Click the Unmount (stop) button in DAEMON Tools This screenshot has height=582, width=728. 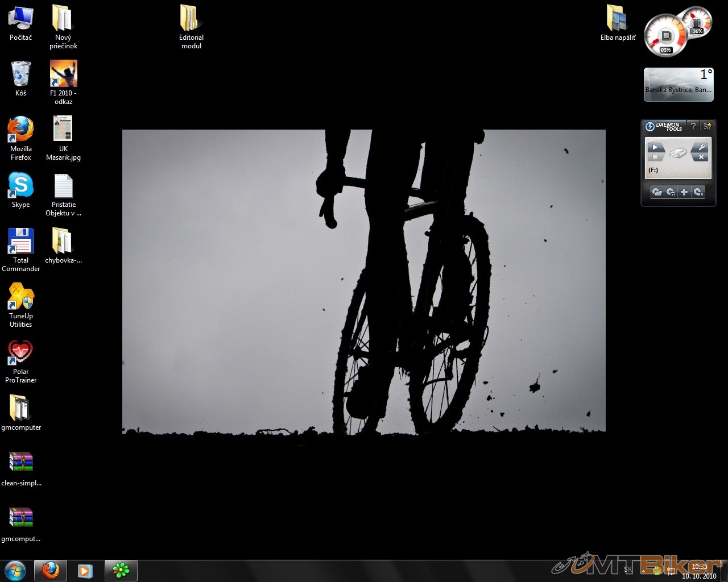[655, 157]
